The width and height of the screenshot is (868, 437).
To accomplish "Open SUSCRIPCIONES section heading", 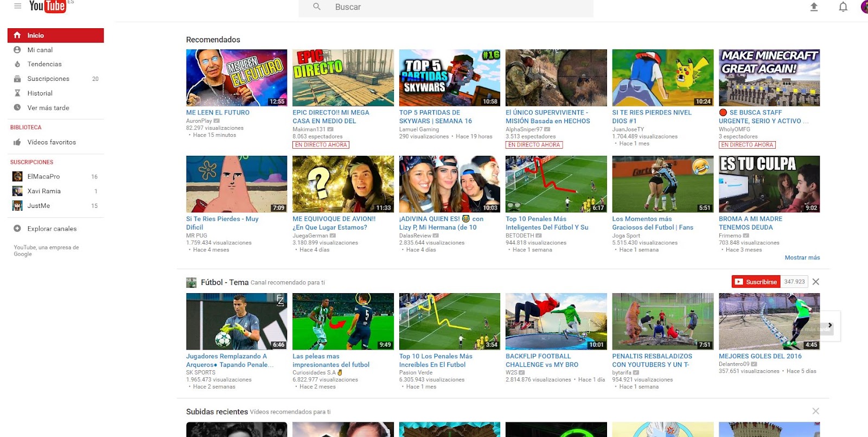I will pos(32,162).
